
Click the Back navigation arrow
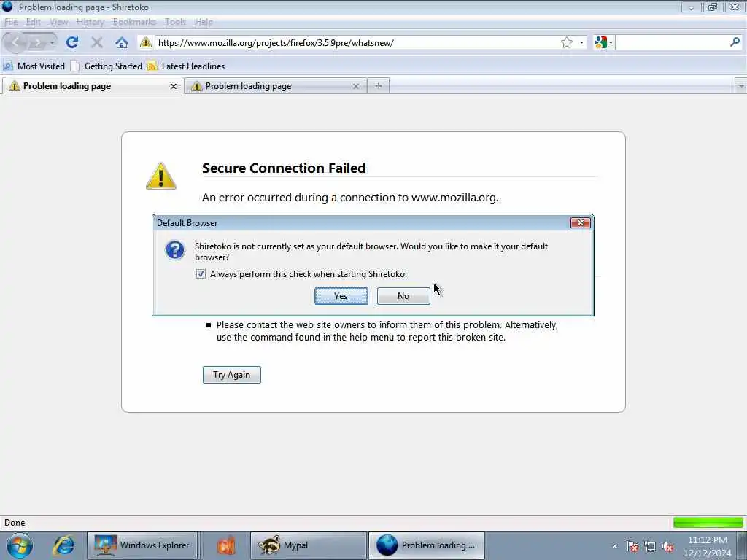[x=15, y=43]
